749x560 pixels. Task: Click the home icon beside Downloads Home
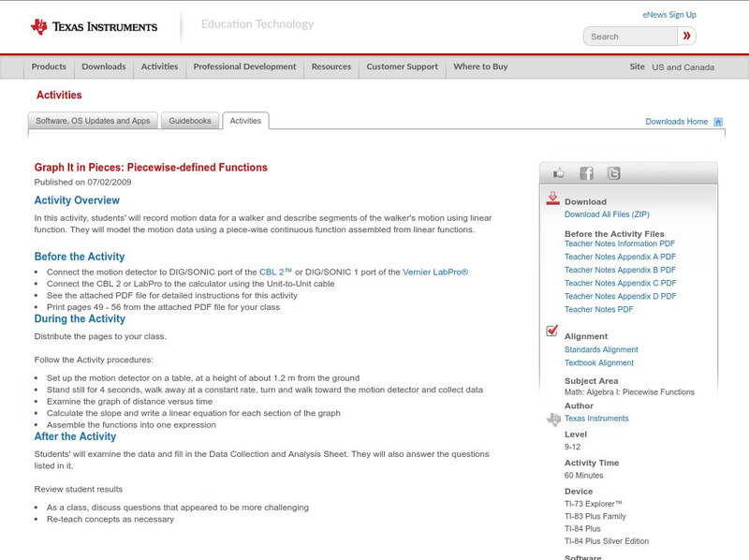718,122
